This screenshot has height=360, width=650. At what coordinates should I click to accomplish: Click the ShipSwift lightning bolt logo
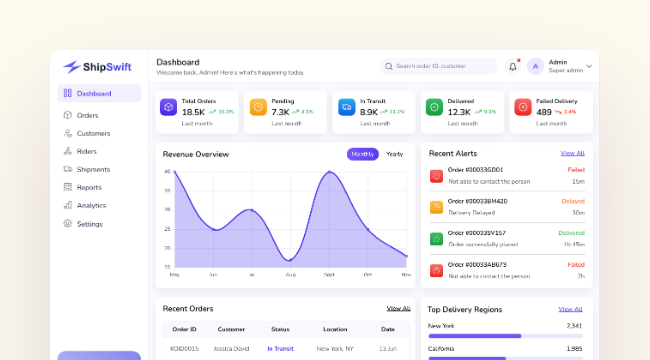(x=72, y=67)
